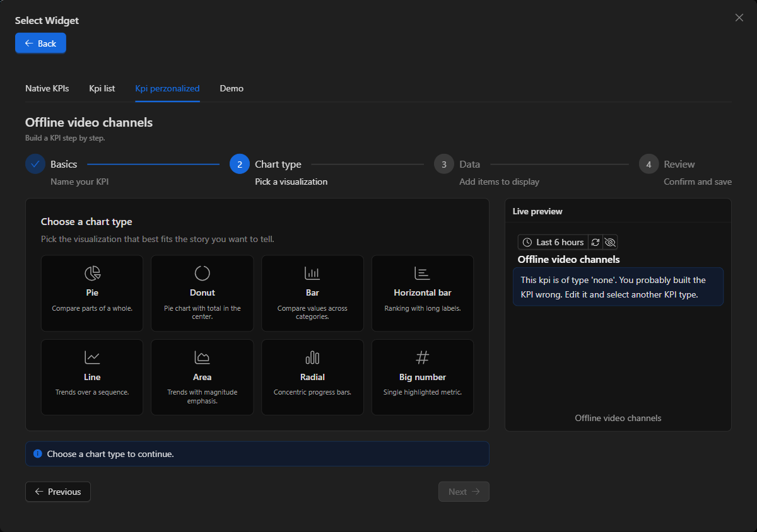This screenshot has width=757, height=532.
Task: Pick the Bar chart icon
Action: click(x=312, y=273)
